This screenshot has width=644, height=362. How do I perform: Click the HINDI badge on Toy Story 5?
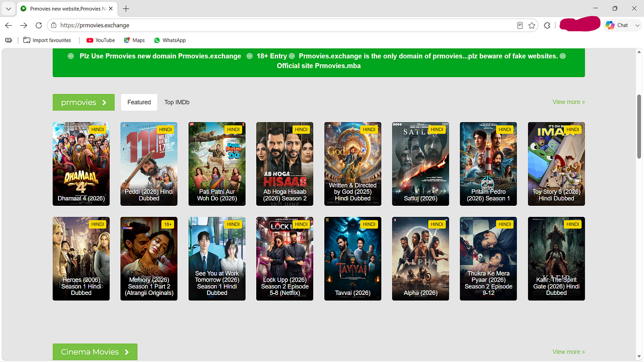pyautogui.click(x=573, y=130)
